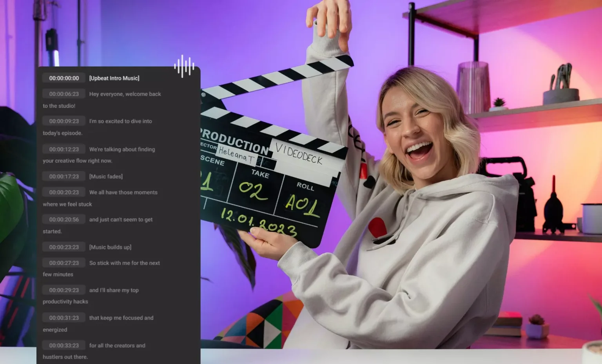Select the 00:00:33:23 timestamp chip

64,346
